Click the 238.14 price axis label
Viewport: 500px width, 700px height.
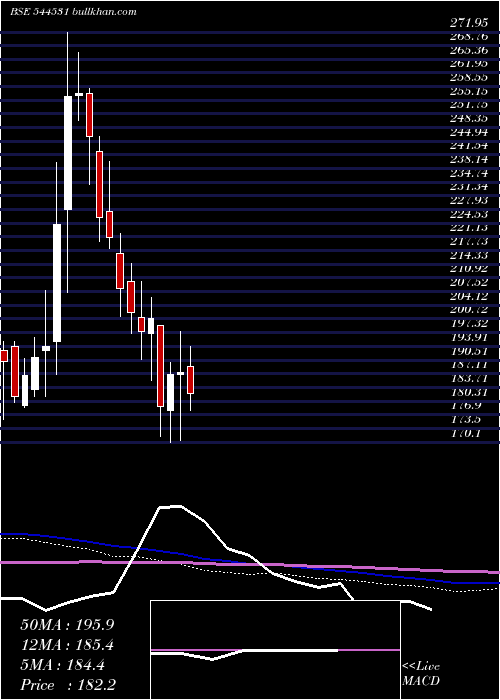tap(468, 159)
